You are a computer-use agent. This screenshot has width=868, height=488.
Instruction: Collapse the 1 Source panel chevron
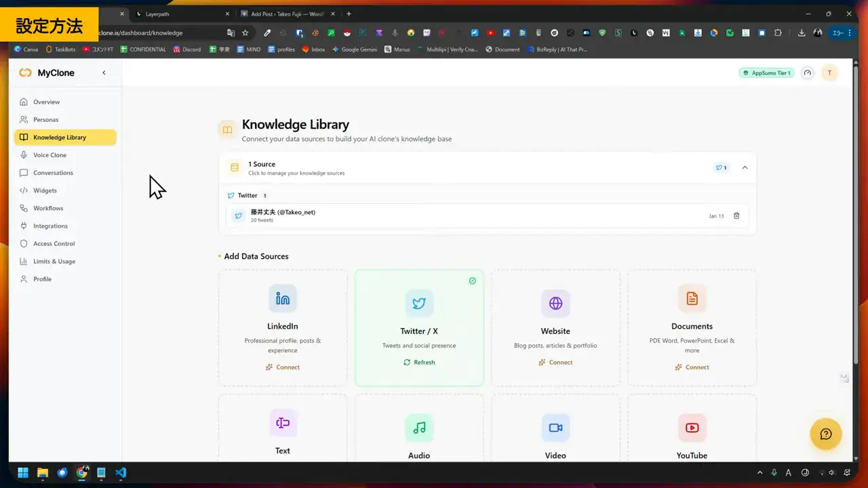point(745,167)
